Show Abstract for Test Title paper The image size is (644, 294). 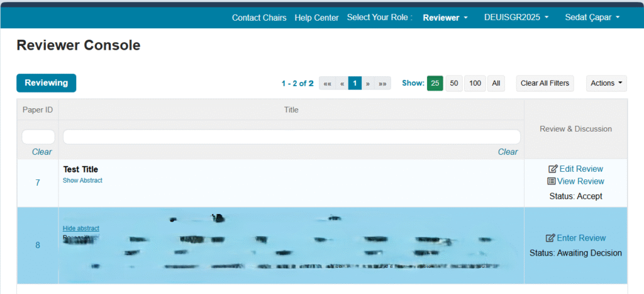pos(82,181)
